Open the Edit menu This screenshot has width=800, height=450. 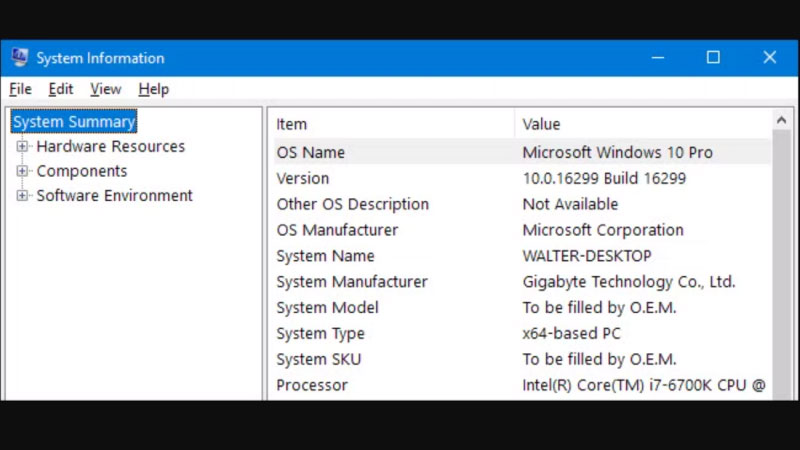(x=61, y=89)
